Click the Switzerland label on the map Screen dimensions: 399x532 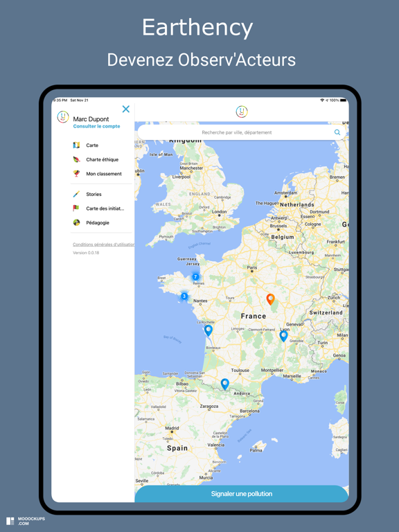coord(326,312)
